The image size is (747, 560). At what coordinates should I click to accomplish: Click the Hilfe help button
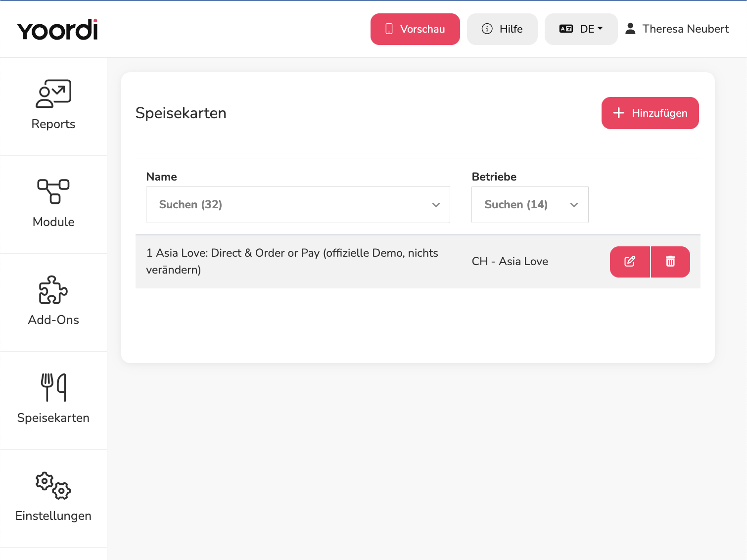tap(502, 29)
